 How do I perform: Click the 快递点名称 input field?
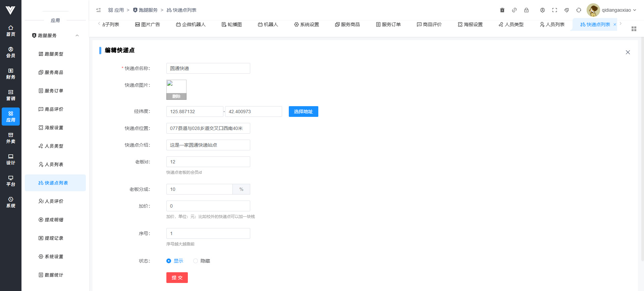208,68
